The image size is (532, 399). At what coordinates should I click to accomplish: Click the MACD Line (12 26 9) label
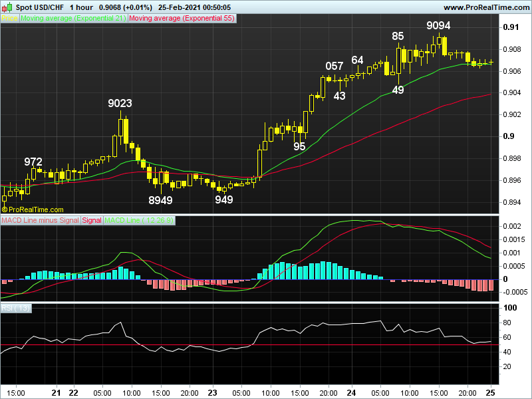pyautogui.click(x=139, y=220)
